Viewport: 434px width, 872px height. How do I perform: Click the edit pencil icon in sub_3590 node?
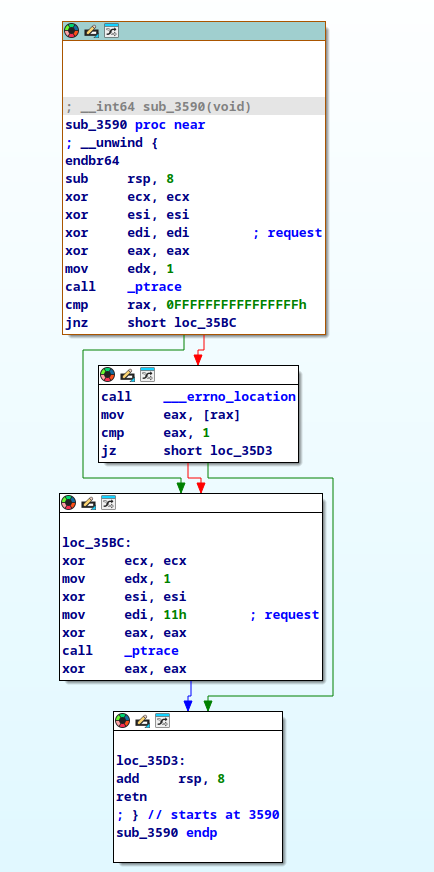pos(91,31)
